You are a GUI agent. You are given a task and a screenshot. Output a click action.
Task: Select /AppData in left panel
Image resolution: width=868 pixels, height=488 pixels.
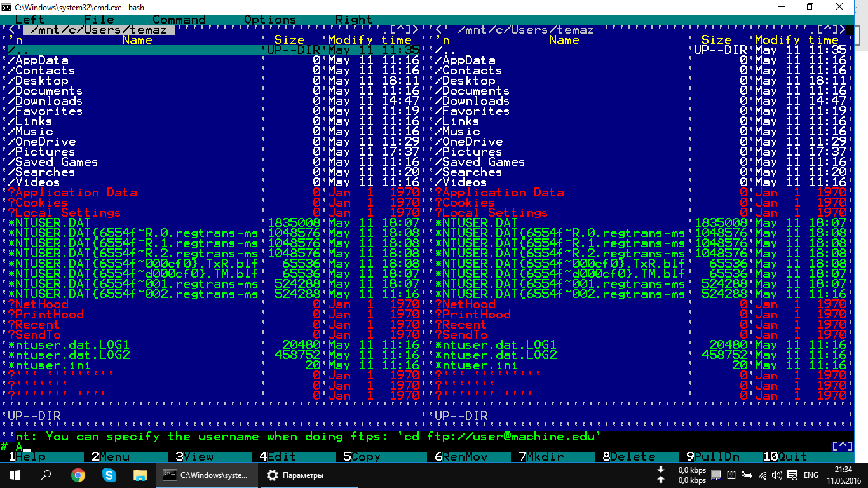214,60
